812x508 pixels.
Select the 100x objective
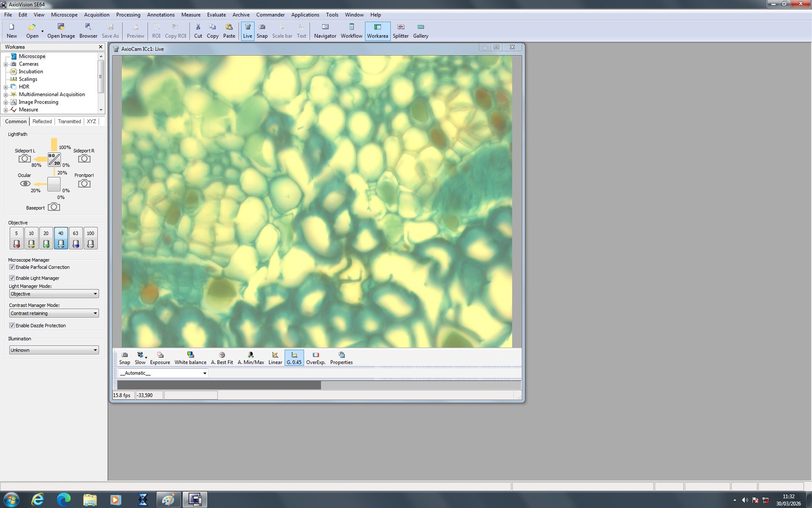click(x=90, y=238)
